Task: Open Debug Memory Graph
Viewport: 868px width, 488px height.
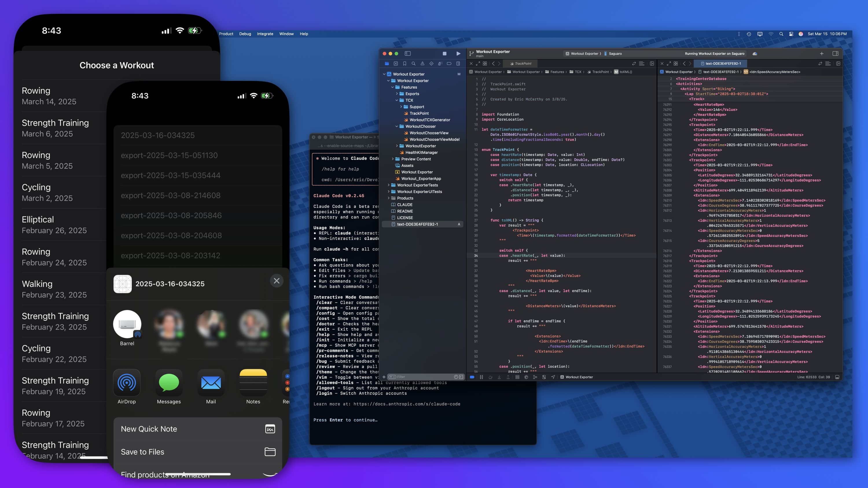Action: pyautogui.click(x=535, y=377)
